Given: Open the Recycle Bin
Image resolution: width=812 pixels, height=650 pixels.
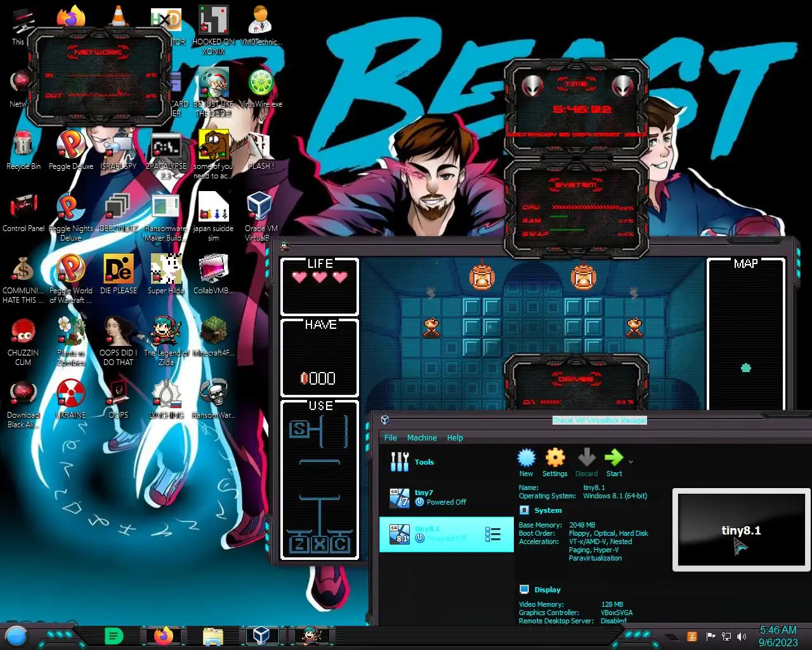Looking at the screenshot, I should [23, 150].
